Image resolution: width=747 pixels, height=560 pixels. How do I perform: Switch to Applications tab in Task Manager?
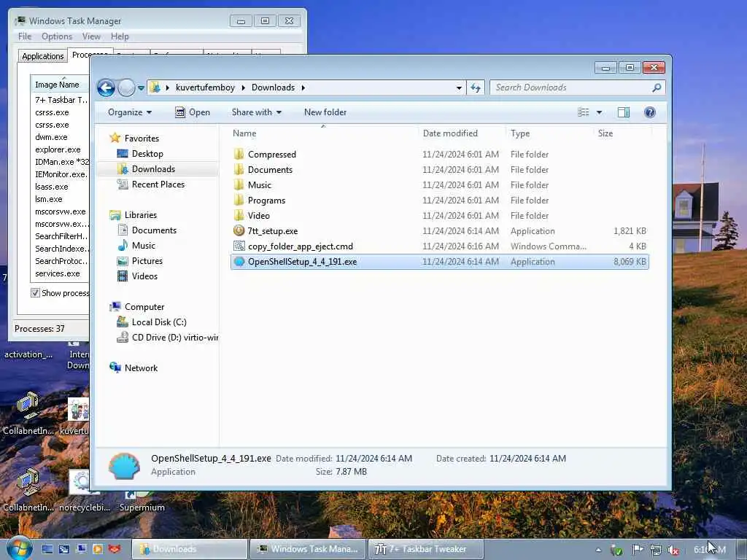(42, 56)
